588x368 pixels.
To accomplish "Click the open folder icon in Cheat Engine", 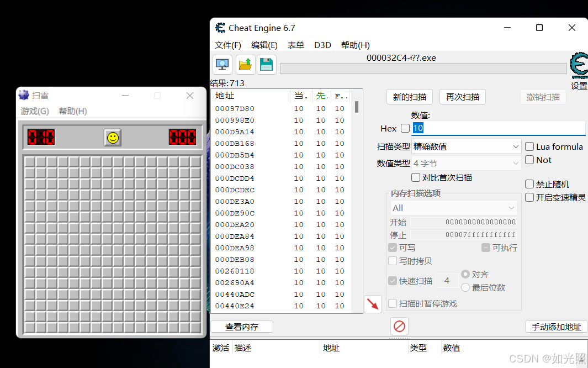I will coord(245,65).
